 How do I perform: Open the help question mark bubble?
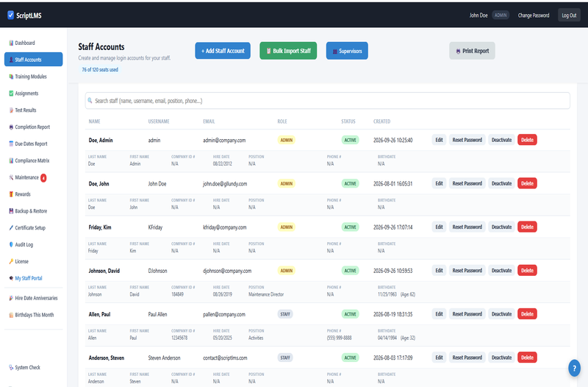pyautogui.click(x=574, y=368)
